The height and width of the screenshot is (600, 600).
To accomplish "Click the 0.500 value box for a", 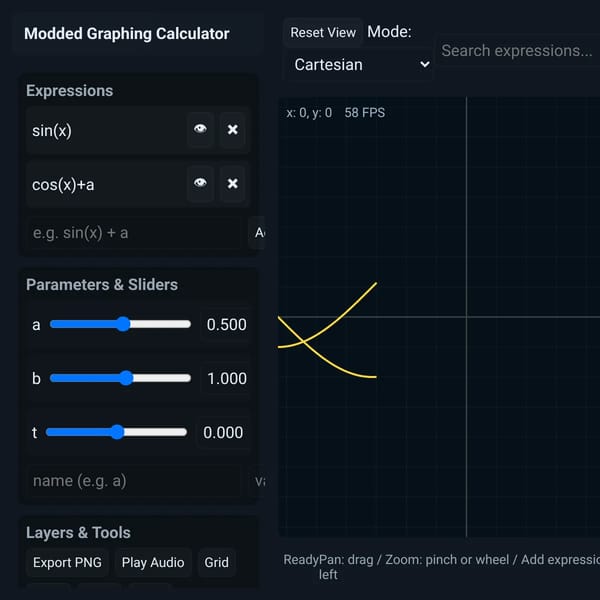I will tap(226, 324).
